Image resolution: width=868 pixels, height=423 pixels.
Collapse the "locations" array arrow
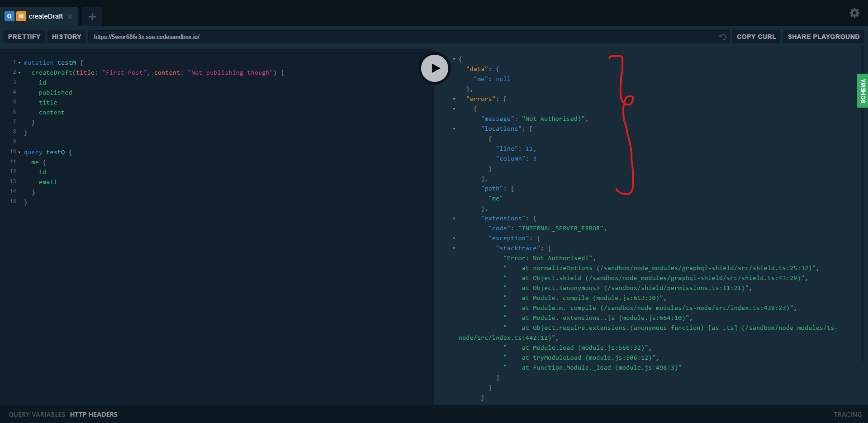coord(454,129)
